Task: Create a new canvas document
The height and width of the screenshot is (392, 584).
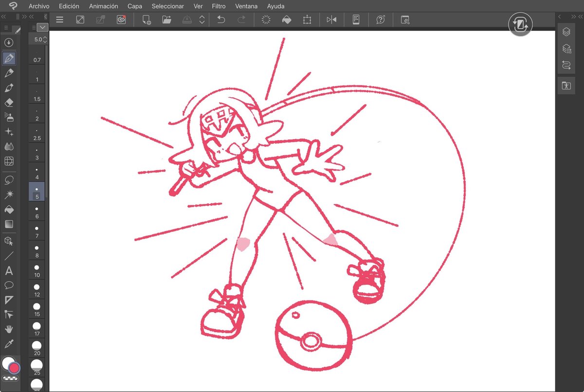Action: click(x=146, y=20)
